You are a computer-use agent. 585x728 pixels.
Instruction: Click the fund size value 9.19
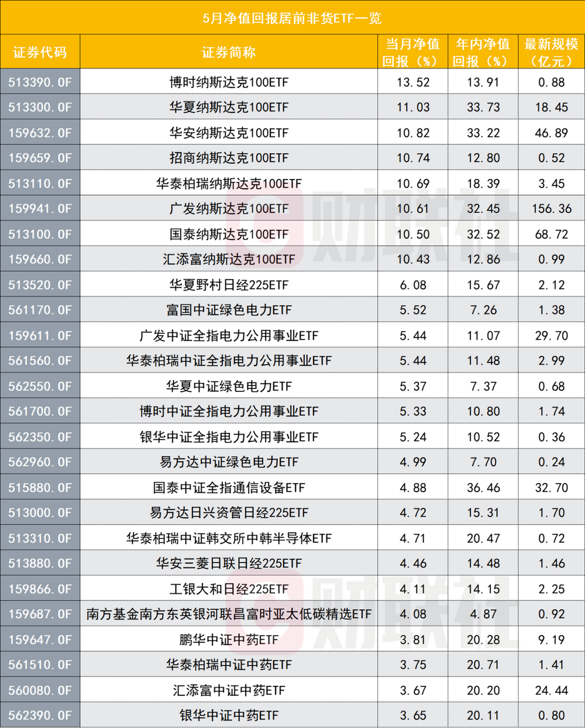(x=551, y=640)
